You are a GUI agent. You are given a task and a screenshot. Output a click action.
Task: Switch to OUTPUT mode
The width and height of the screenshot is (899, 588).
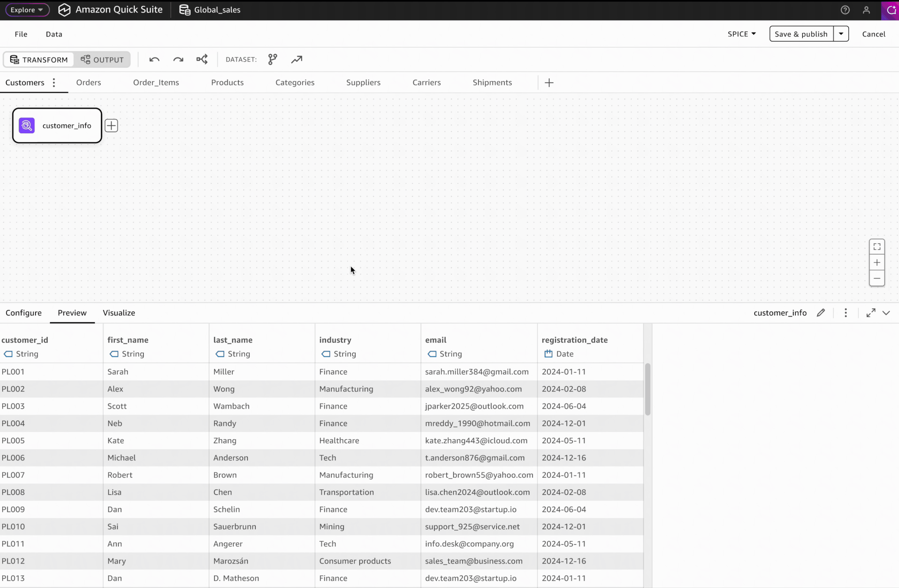tap(102, 60)
